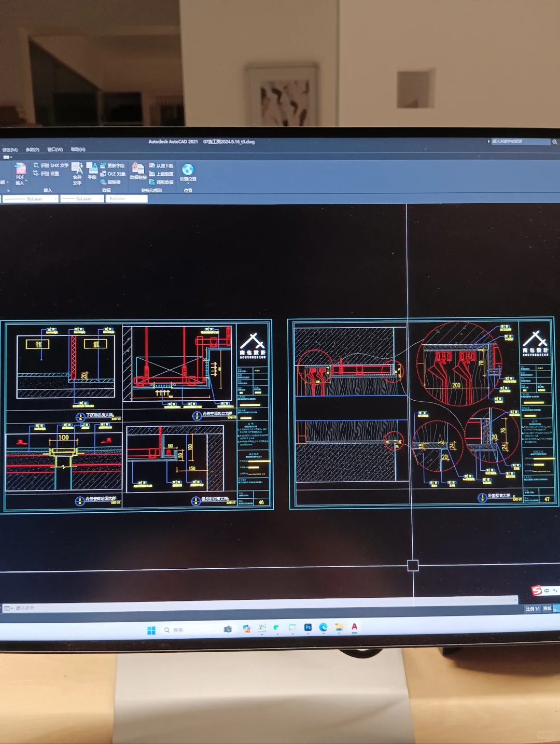
Task: Click the command line input field
Action: pos(259,605)
